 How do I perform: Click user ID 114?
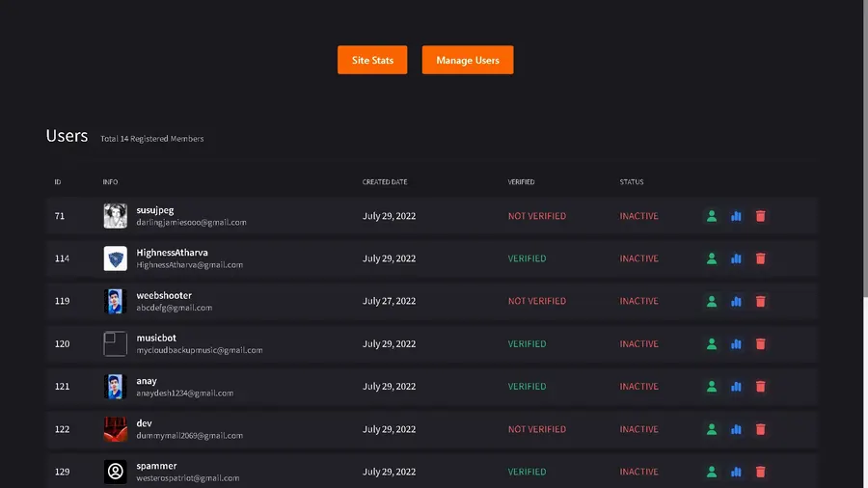[62, 258]
